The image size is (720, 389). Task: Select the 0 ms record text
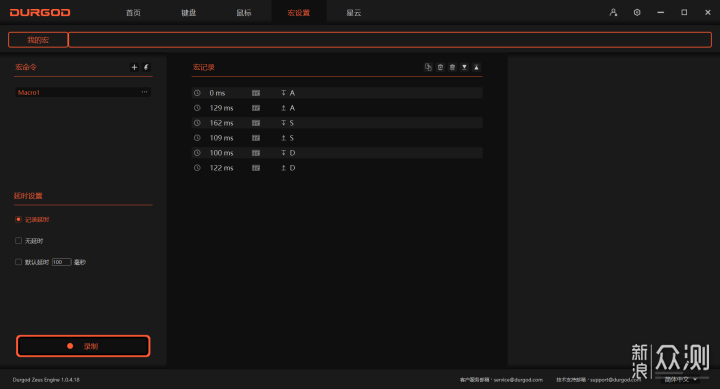(217, 93)
